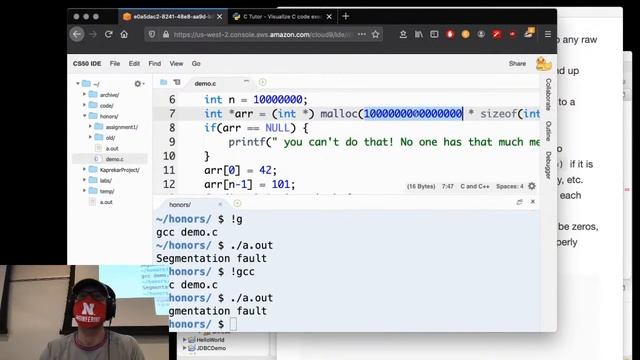Click cursor position 7:47 indicator
This screenshot has height=360, width=640.
point(448,187)
